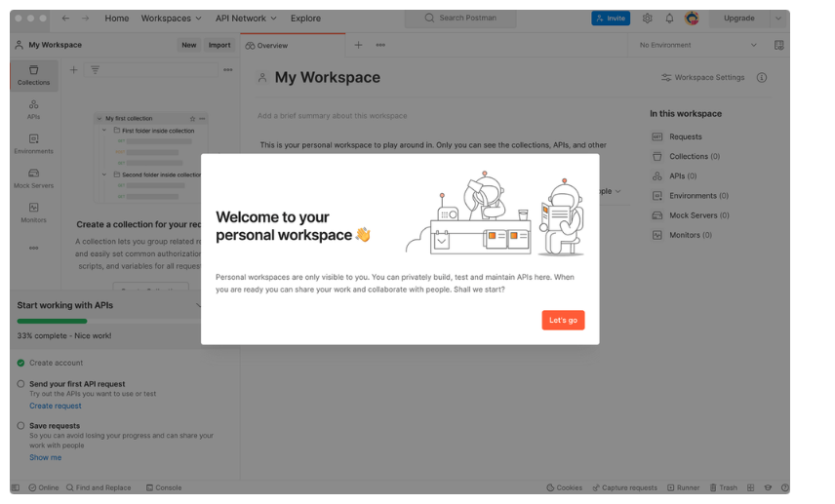Viewport: 835px width, 504px height.
Task: Click the two-pane view layout icon
Action: pyautogui.click(x=750, y=487)
